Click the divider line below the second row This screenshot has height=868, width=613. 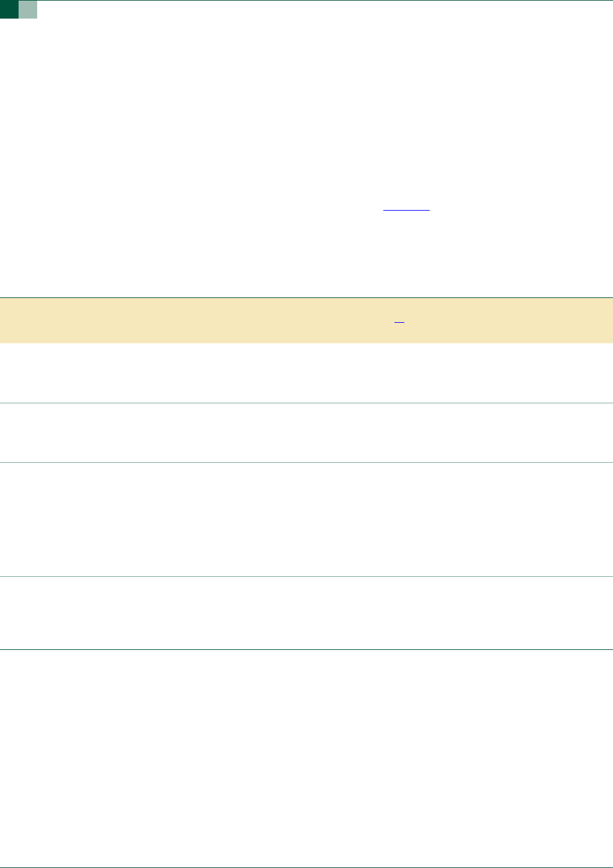306,462
